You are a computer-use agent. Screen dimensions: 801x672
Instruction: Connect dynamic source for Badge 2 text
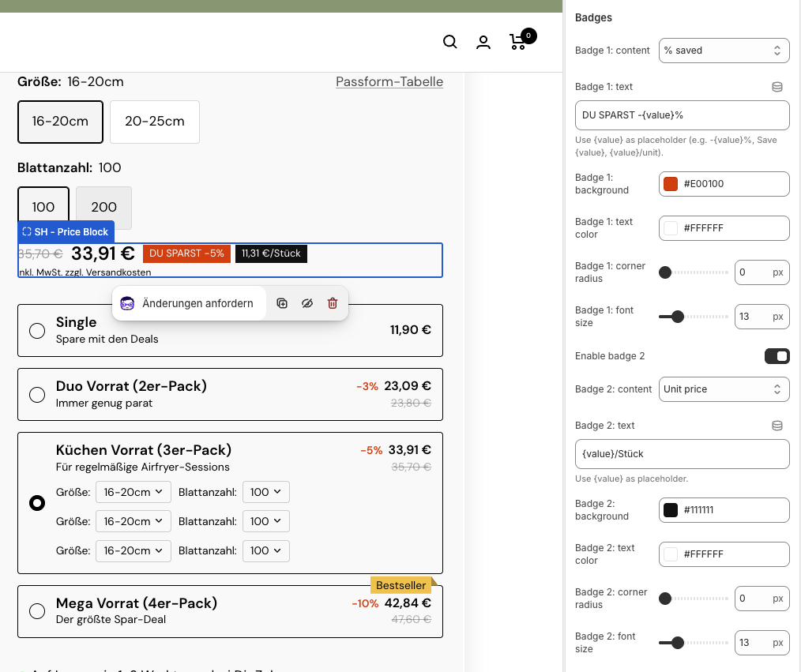coord(777,426)
